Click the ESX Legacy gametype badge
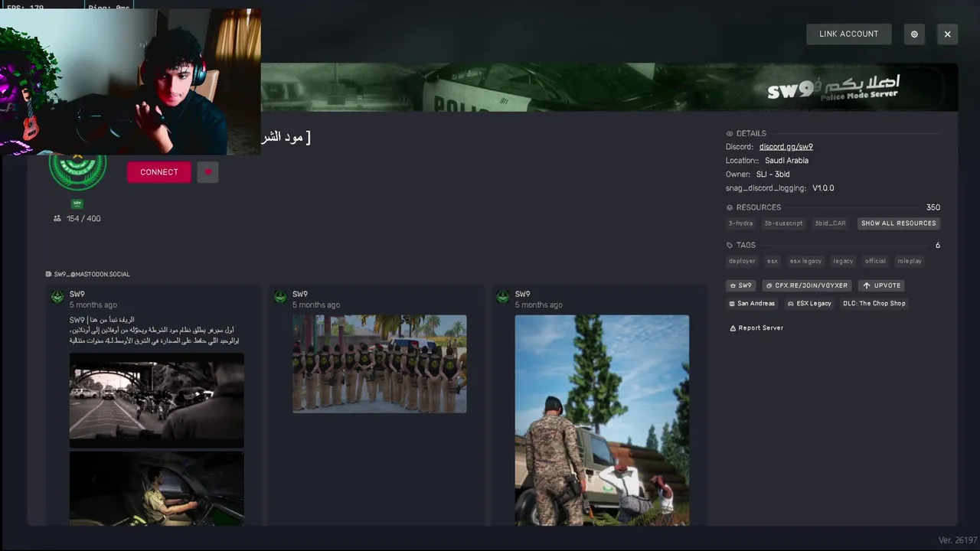 [810, 303]
